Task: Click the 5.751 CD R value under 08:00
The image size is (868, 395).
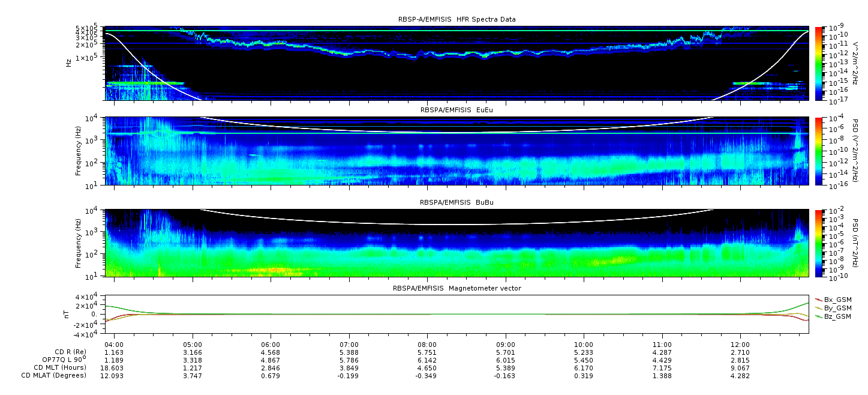Action: tap(427, 352)
